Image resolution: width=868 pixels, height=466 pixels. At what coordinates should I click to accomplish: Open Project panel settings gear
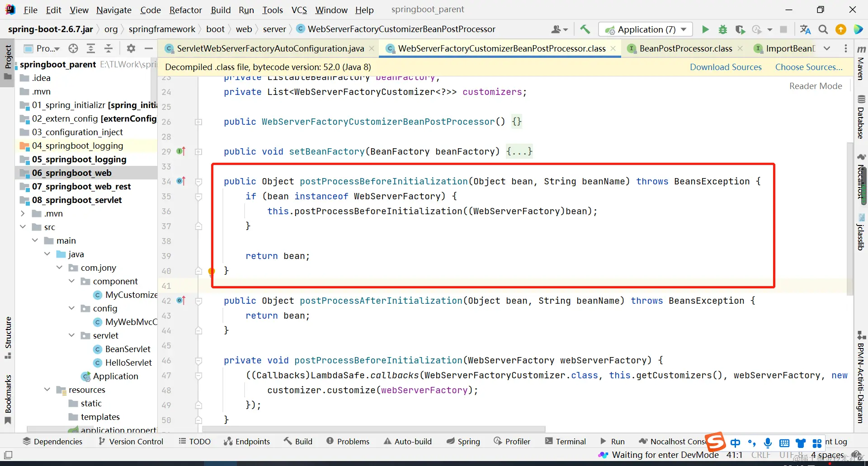click(131, 48)
